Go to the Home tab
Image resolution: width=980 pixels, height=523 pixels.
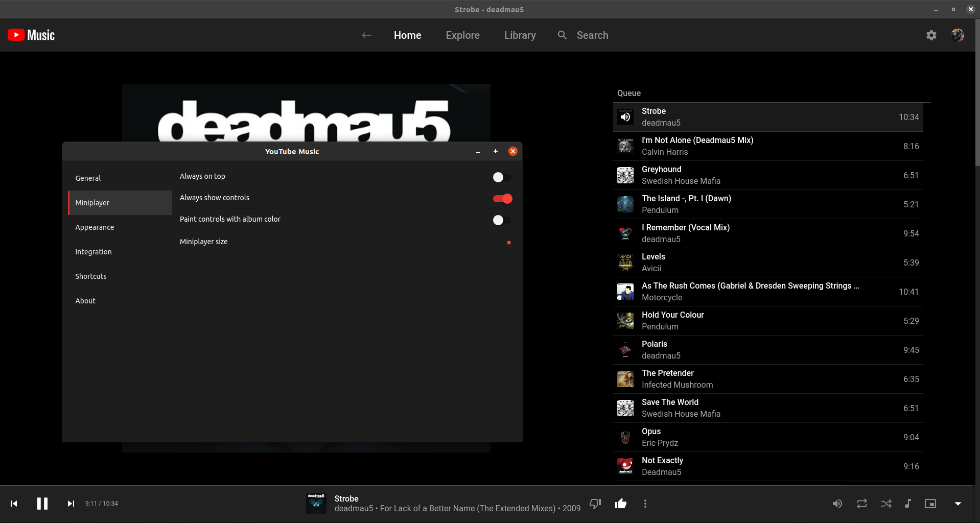[407, 35]
